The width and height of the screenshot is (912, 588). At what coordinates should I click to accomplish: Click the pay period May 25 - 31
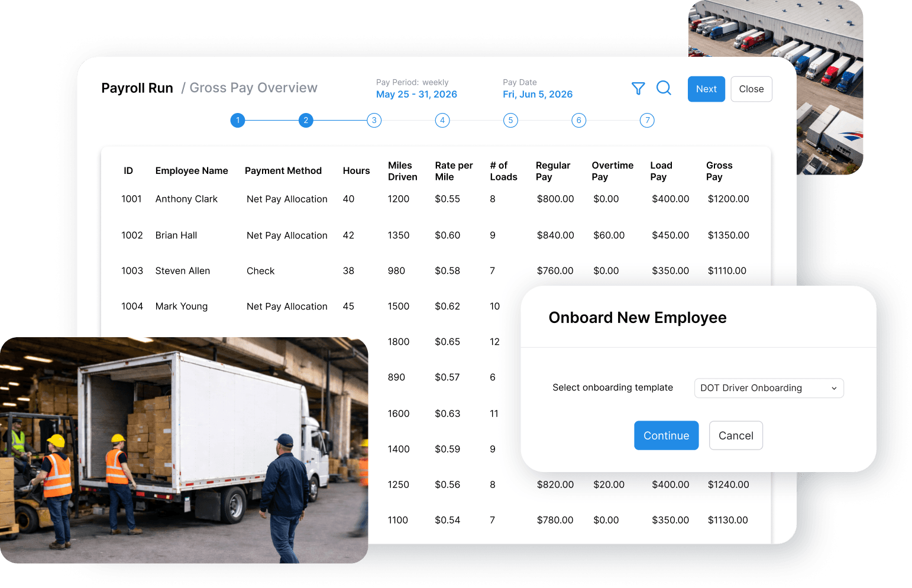(x=416, y=94)
